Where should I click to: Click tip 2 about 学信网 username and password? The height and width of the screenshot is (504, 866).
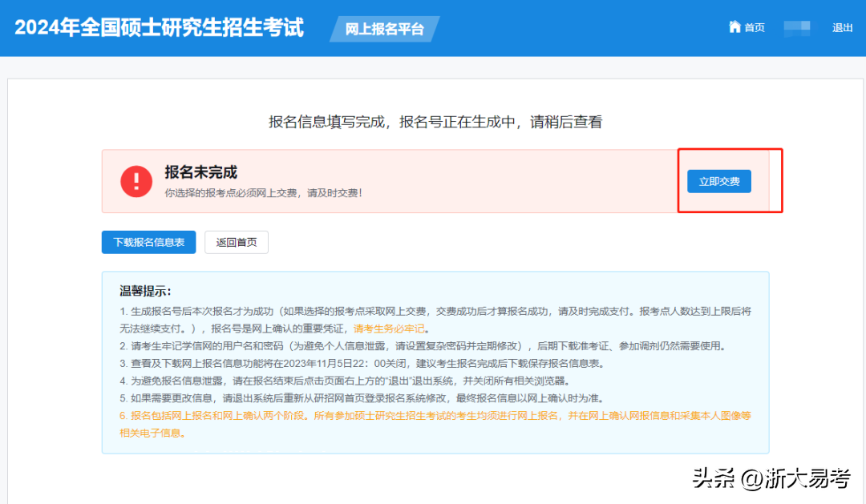click(x=422, y=346)
